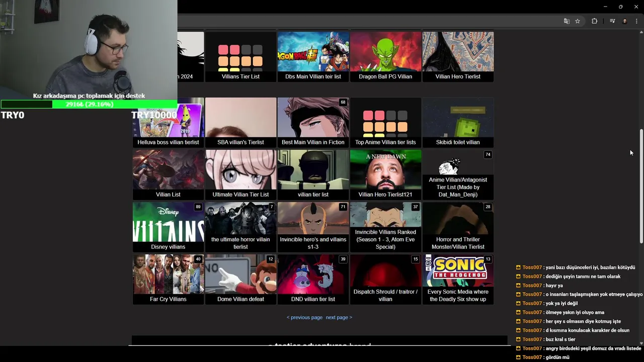The image size is (644, 362).
Task: Click chat message 'gördün mü'
Action: pos(557,357)
